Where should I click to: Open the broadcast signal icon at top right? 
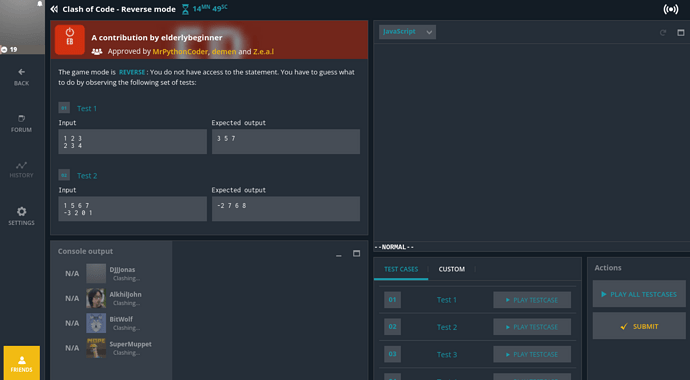click(x=671, y=9)
